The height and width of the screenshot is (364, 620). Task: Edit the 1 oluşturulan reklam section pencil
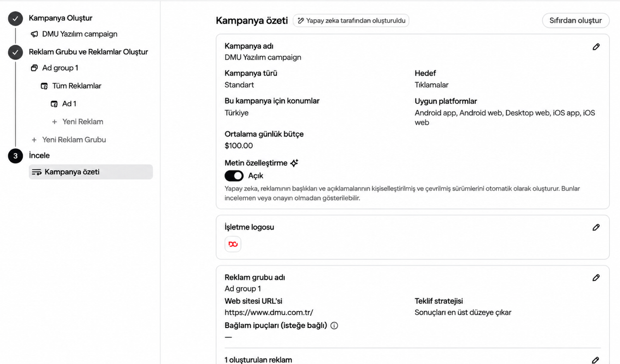click(x=596, y=360)
